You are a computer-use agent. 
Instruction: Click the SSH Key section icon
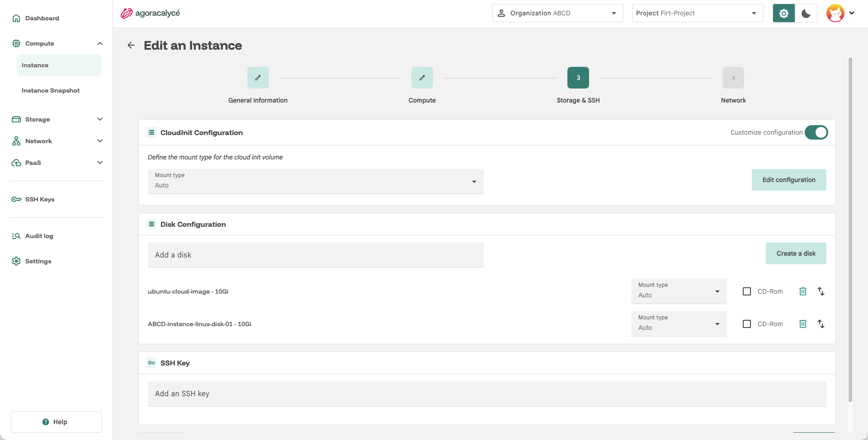pyautogui.click(x=151, y=363)
